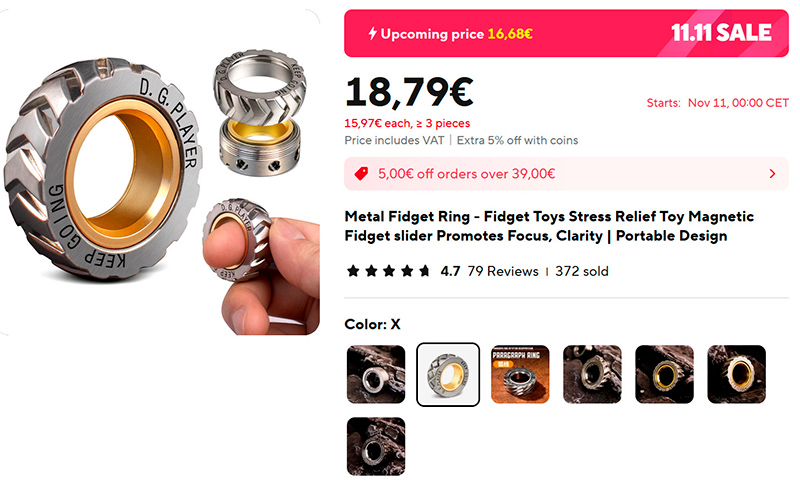Open the 79 Reviews link
Image resolution: width=800 pixels, height=490 pixels.
pyautogui.click(x=503, y=271)
